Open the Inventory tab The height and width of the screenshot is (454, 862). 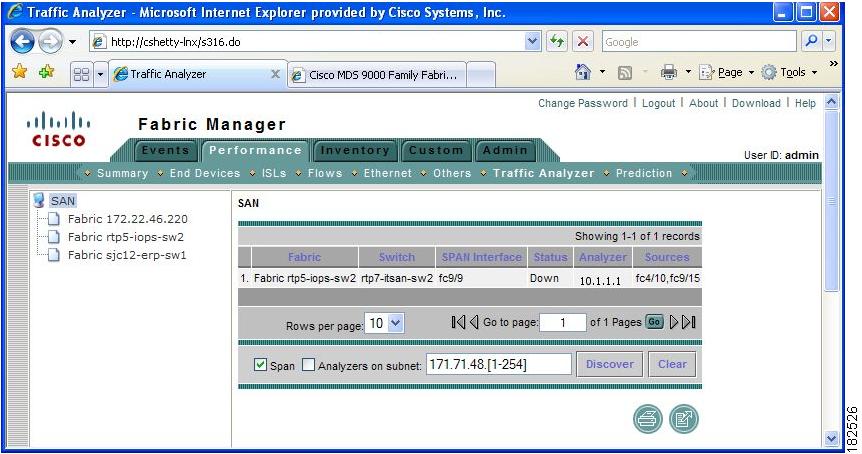click(355, 150)
